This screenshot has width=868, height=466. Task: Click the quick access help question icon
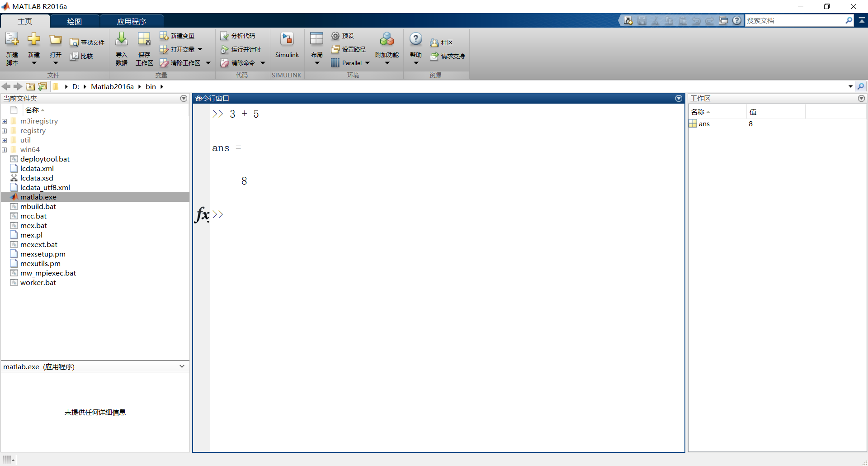point(737,20)
